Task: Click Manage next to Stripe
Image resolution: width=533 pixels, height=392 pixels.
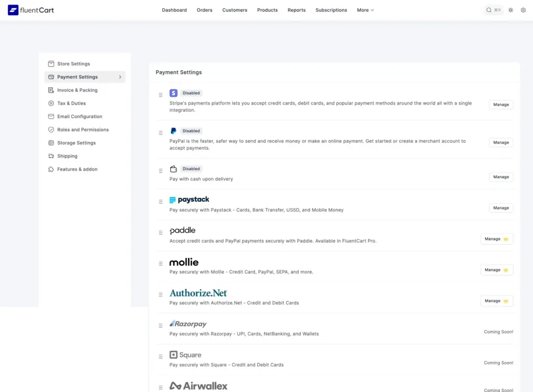Action: [x=500, y=104]
